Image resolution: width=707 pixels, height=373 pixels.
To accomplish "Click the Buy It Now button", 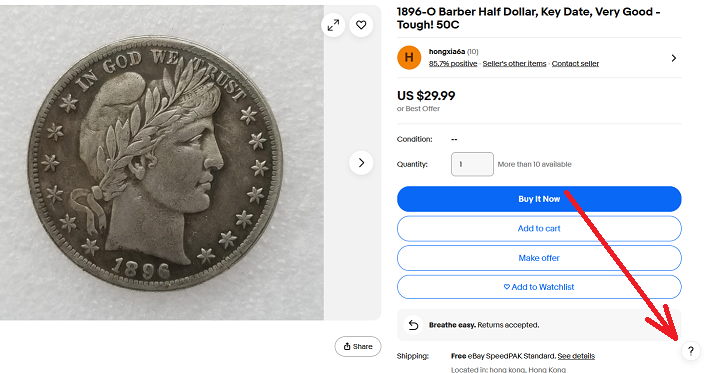I will click(x=539, y=199).
